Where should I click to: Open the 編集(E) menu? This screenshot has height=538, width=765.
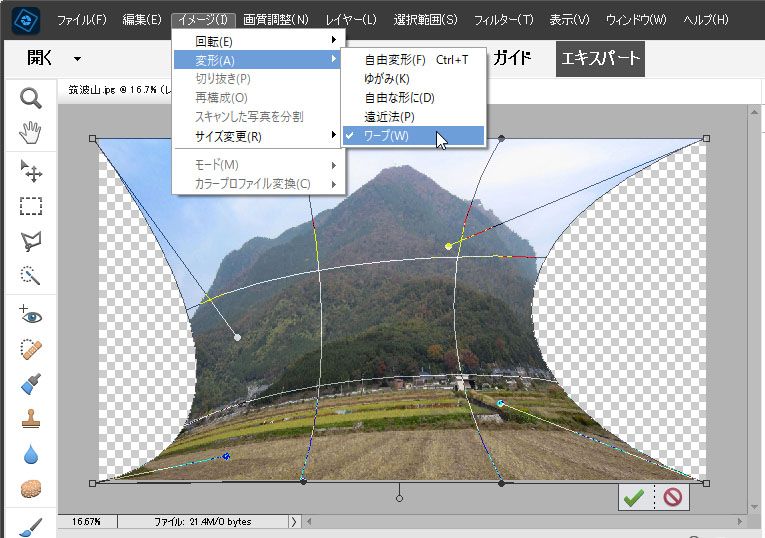142,20
